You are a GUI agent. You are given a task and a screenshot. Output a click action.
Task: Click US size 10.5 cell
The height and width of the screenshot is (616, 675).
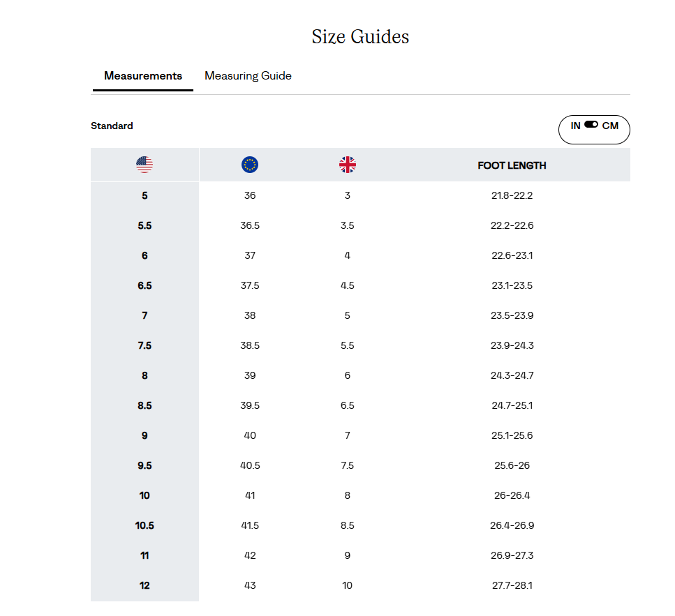pyautogui.click(x=144, y=525)
